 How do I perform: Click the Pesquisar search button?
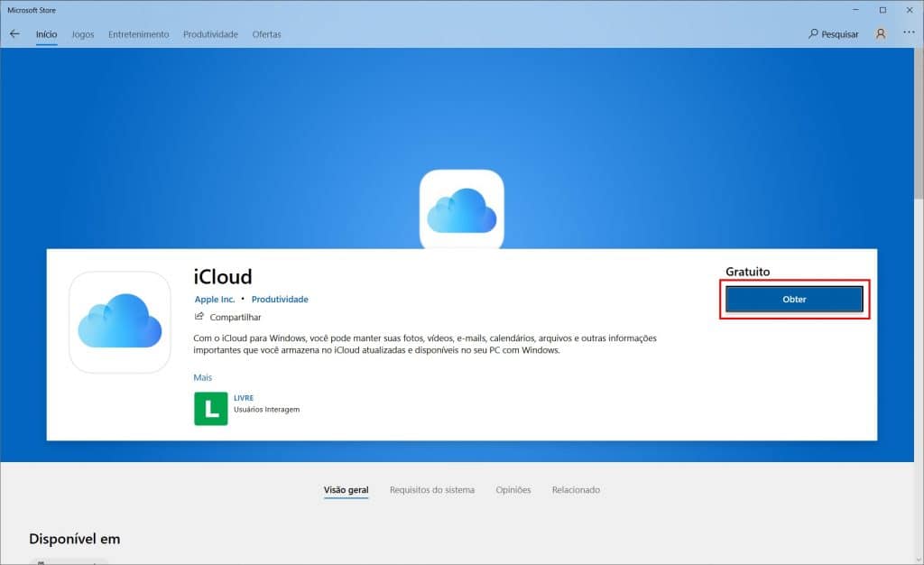(833, 34)
